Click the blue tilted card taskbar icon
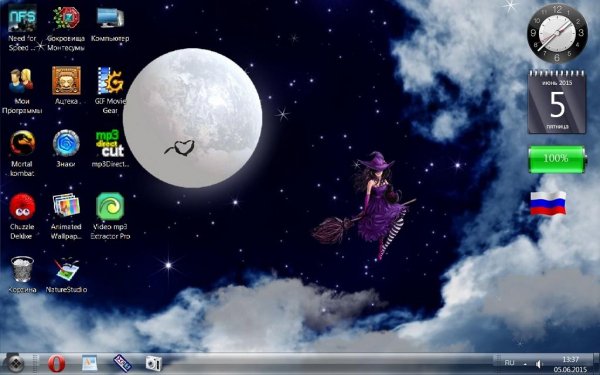This screenshot has height=375, width=600. 122,363
